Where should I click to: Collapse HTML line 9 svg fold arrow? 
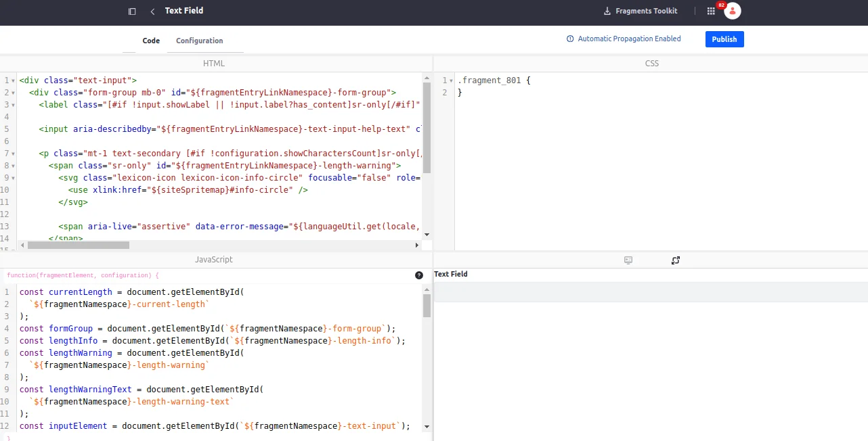pos(14,178)
